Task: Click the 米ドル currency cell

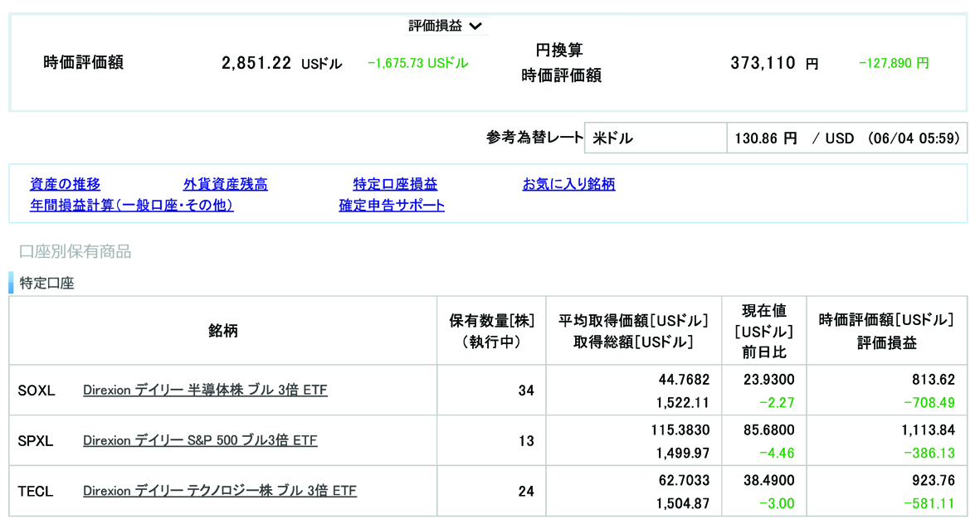Action: pos(656,138)
